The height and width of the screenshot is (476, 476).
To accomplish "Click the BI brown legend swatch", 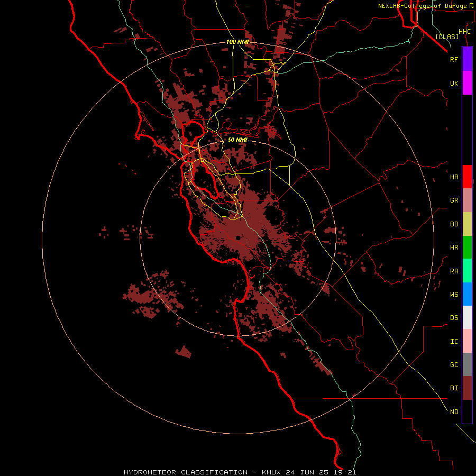I will pos(467,388).
